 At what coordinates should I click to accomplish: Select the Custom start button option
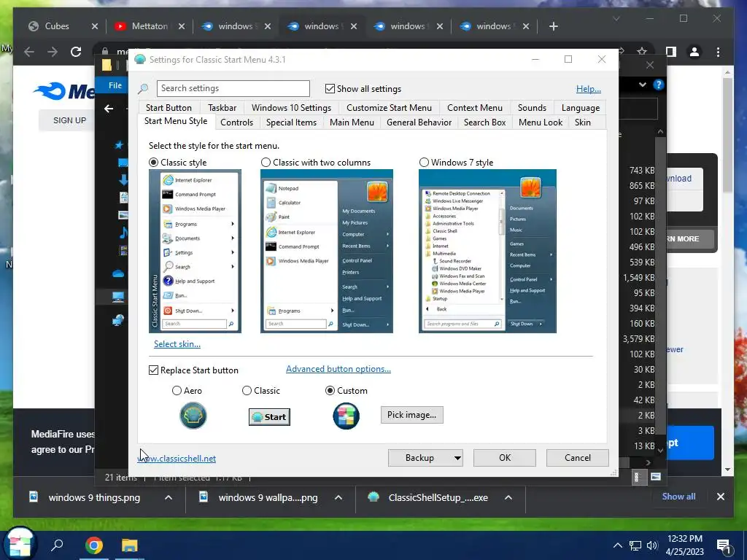(x=330, y=391)
